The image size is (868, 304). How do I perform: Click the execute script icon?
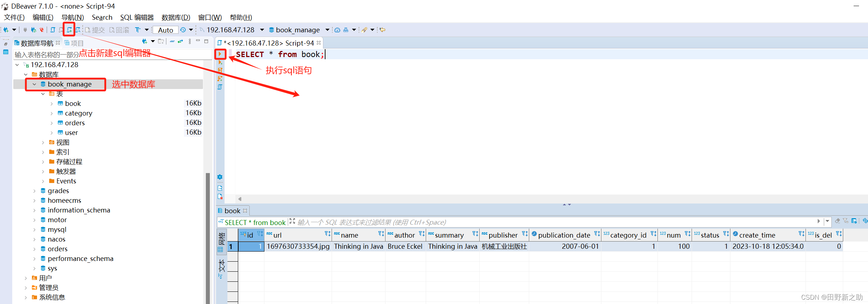220,70
